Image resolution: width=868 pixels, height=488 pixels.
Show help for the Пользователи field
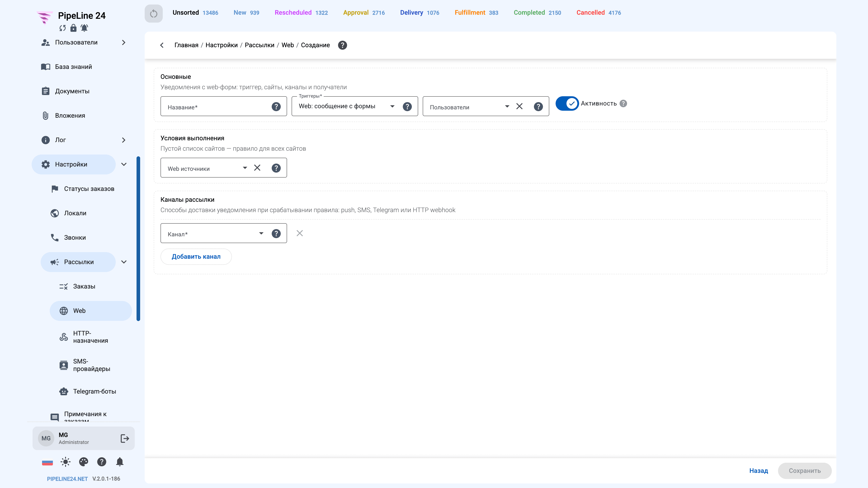tap(538, 107)
